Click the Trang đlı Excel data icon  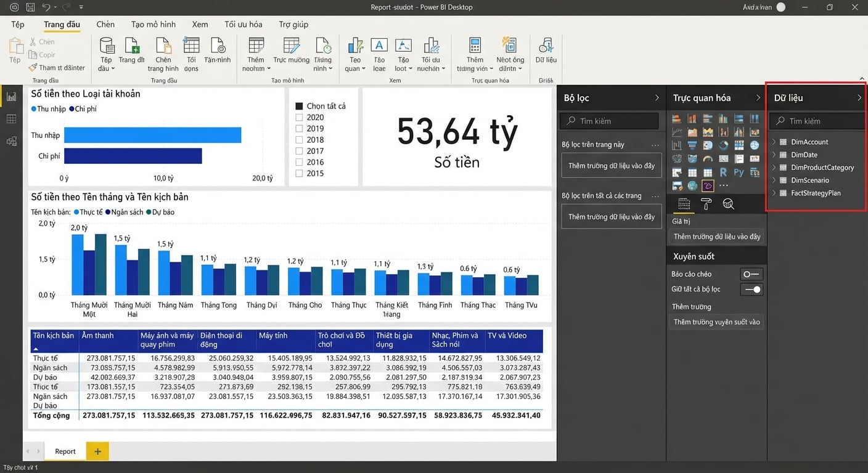tap(132, 46)
